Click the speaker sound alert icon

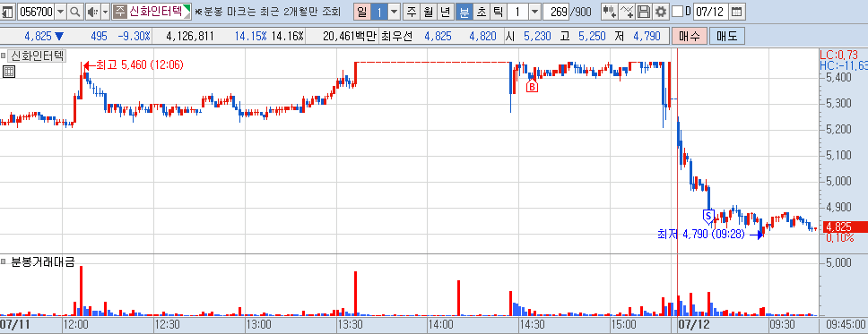click(x=91, y=11)
